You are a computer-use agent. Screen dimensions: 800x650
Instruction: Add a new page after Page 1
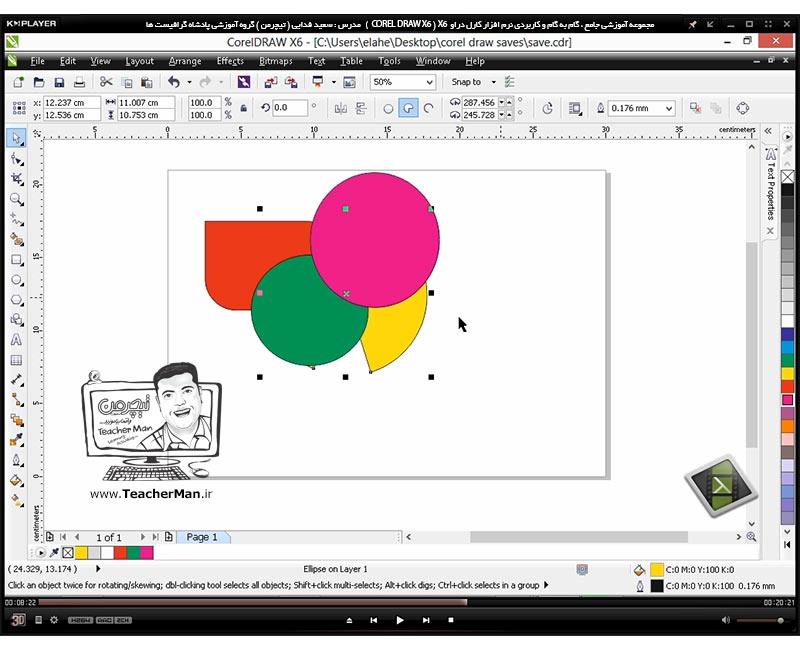tap(169, 537)
